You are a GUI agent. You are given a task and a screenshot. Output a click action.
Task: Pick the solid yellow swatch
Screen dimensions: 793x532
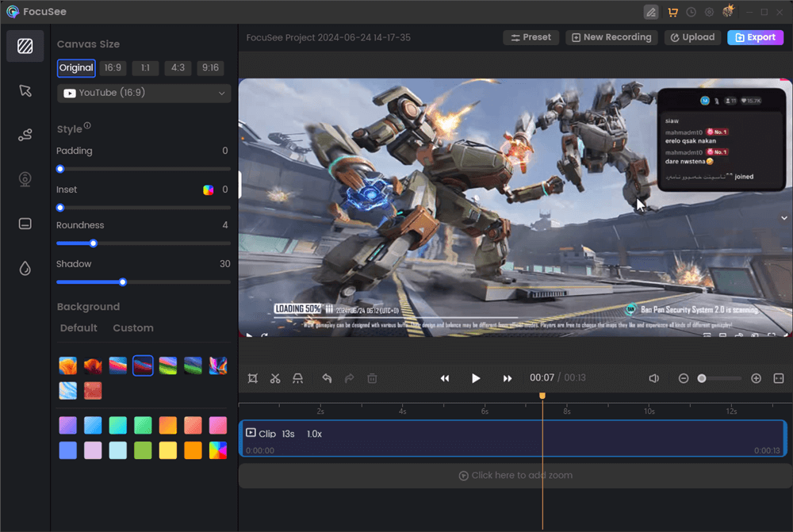click(x=168, y=450)
